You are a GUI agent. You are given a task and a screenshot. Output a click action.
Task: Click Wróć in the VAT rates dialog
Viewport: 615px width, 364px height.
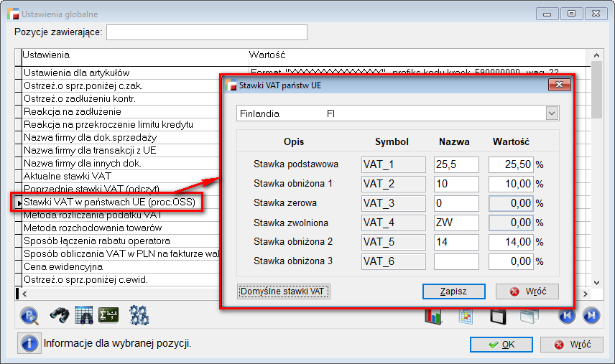(527, 291)
